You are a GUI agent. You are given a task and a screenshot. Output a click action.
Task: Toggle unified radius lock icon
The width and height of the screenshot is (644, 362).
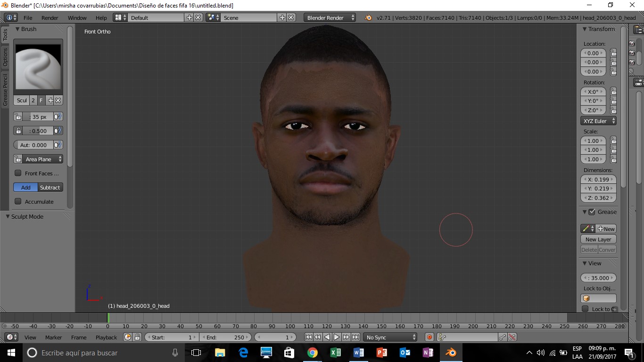18,116
